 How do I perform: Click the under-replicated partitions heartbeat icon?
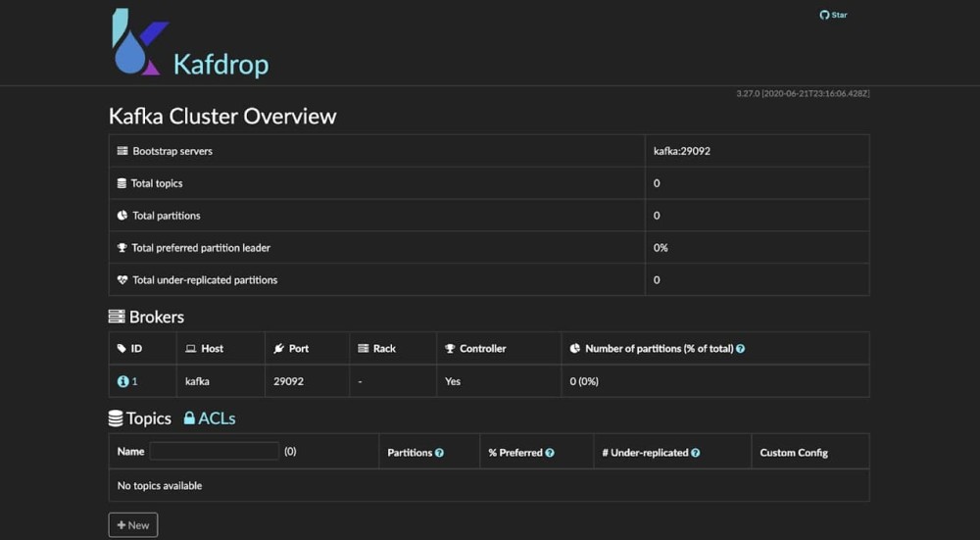122,280
